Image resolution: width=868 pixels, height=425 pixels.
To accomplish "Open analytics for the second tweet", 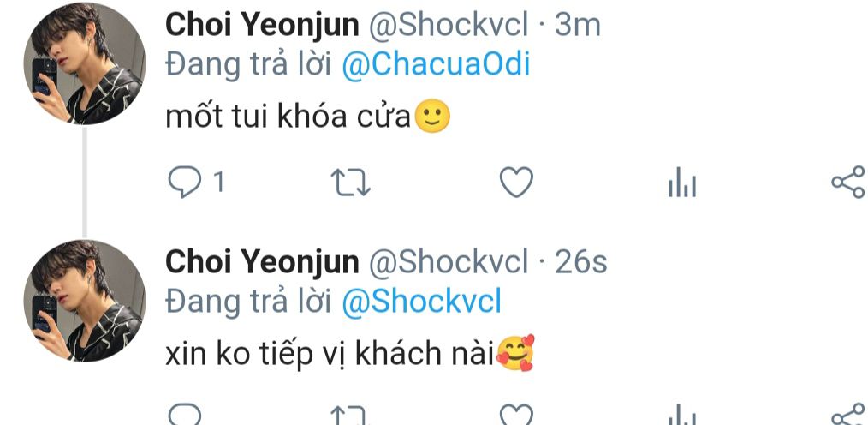I will 681,416.
